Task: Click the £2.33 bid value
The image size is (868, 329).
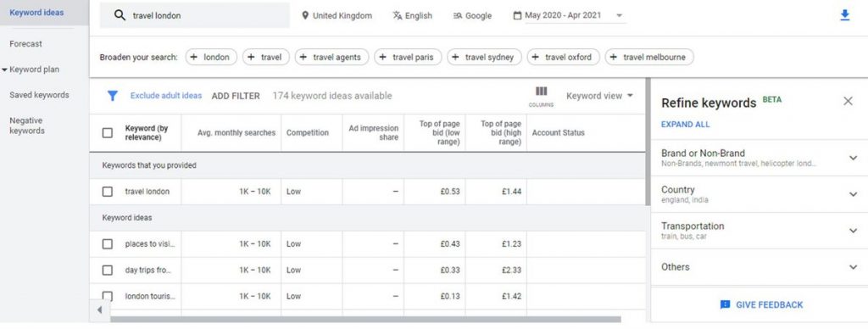Action: (511, 270)
